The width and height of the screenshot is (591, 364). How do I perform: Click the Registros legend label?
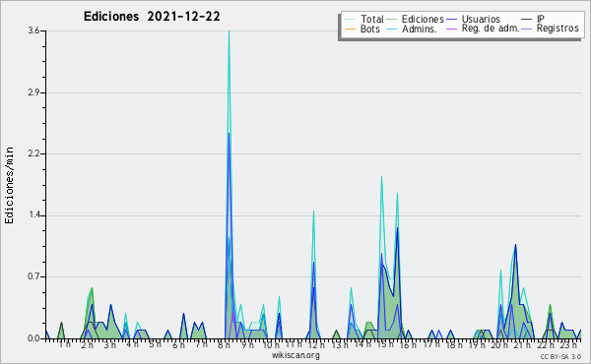point(558,29)
